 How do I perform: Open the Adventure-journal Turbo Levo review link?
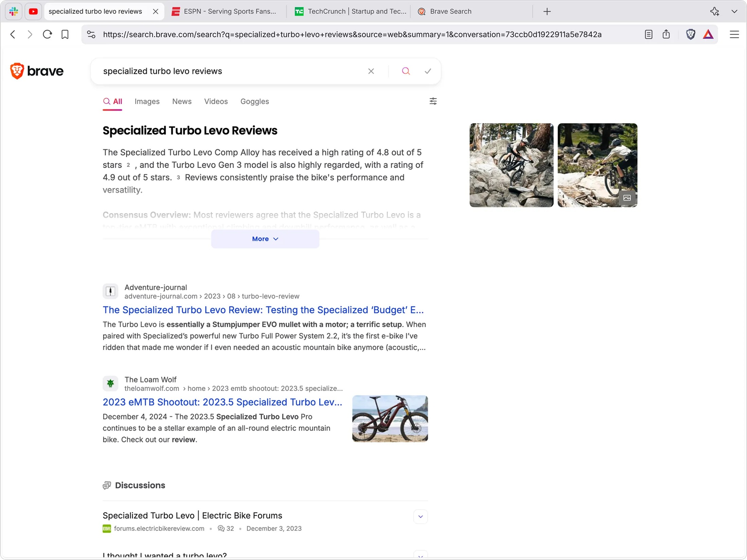[x=263, y=310]
